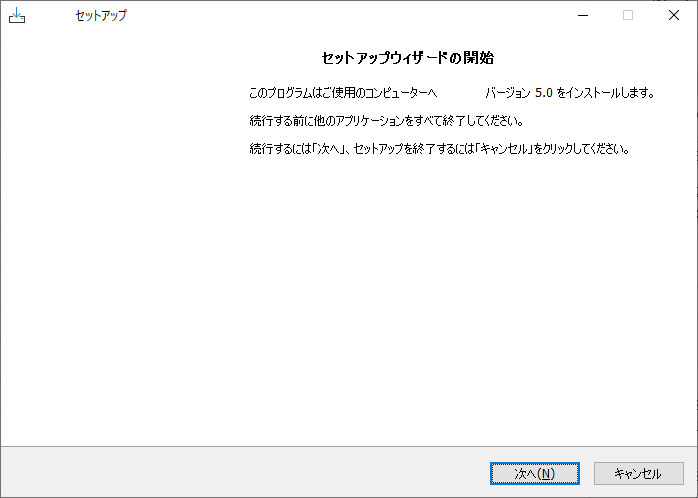The width and height of the screenshot is (698, 498).
Task: Click the empty title bar area
Action: [x=350, y=15]
